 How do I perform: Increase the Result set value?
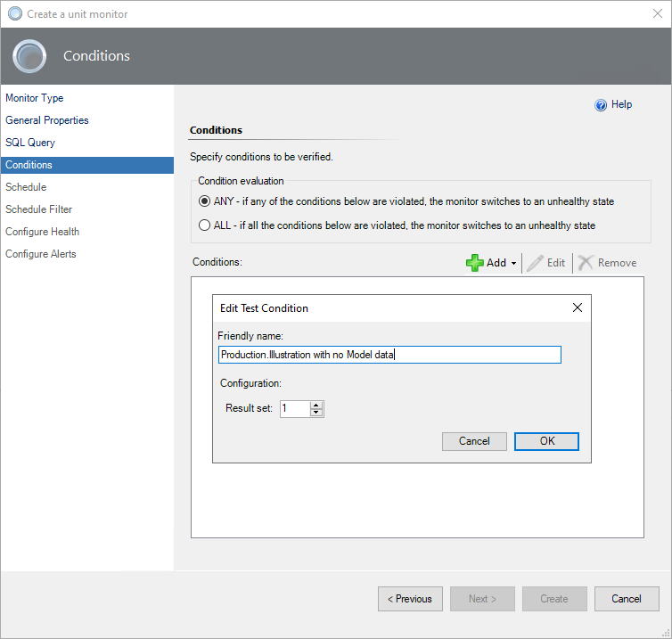click(x=316, y=405)
